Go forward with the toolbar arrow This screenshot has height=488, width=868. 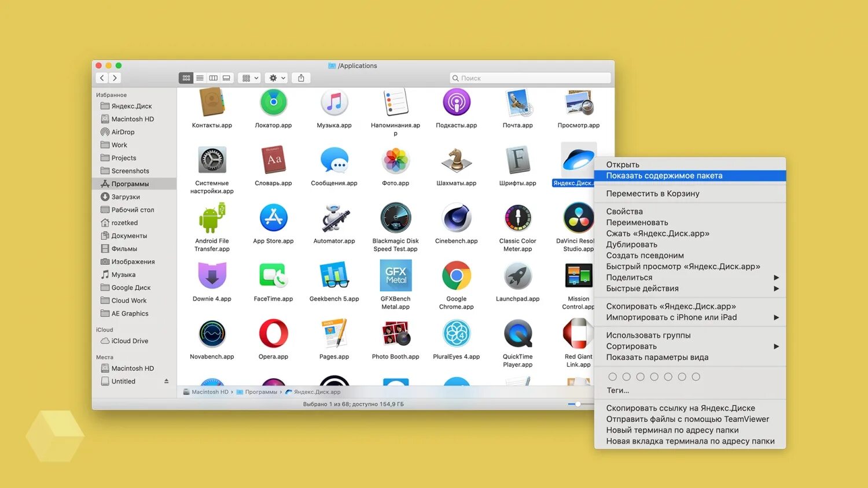[115, 78]
